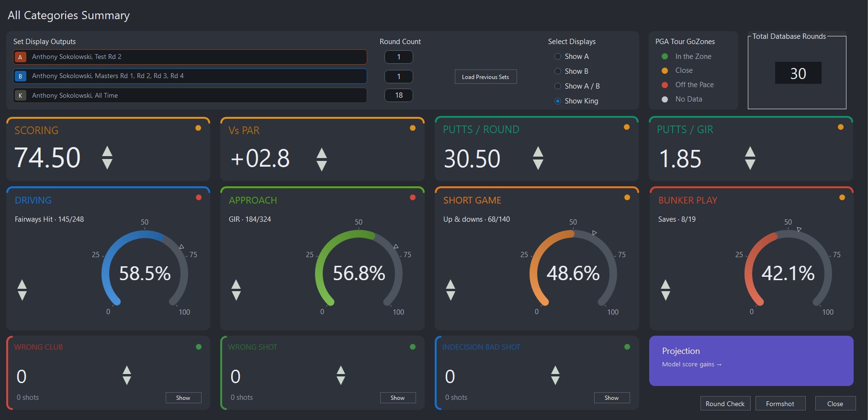Viewport: 868px width, 420px height.
Task: Click the red status dot on DRIVING card
Action: pyautogui.click(x=199, y=197)
